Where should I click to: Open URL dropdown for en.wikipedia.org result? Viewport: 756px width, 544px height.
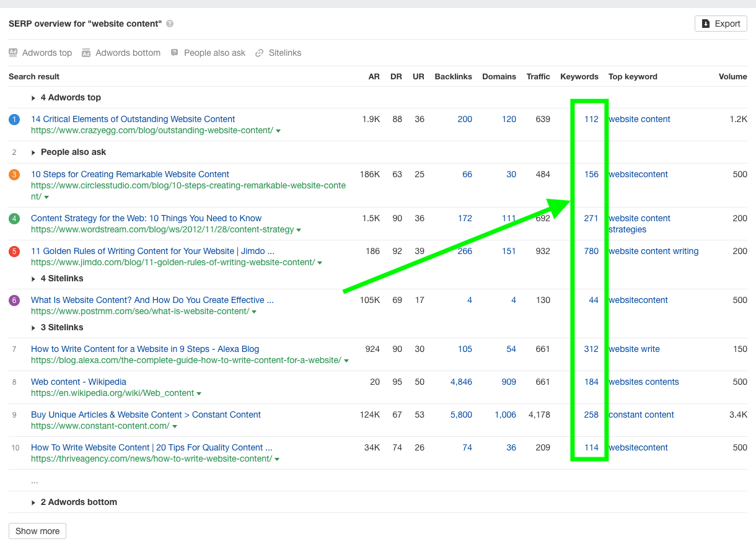coord(199,393)
